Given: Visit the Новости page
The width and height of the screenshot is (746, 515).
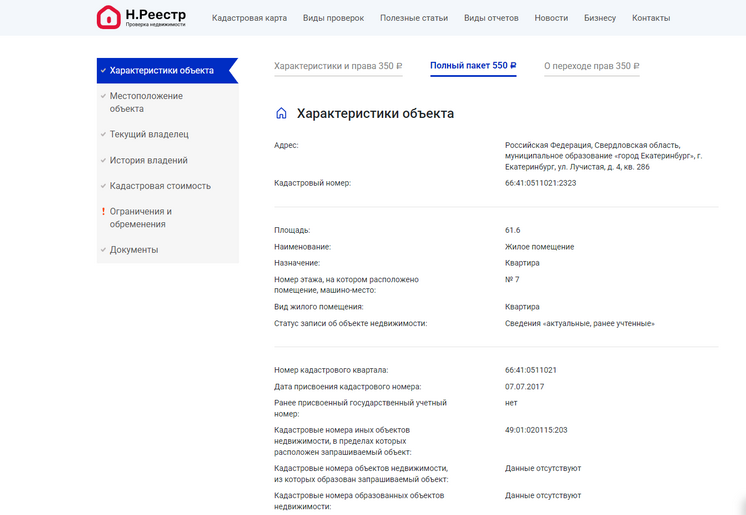Looking at the screenshot, I should pyautogui.click(x=551, y=18).
